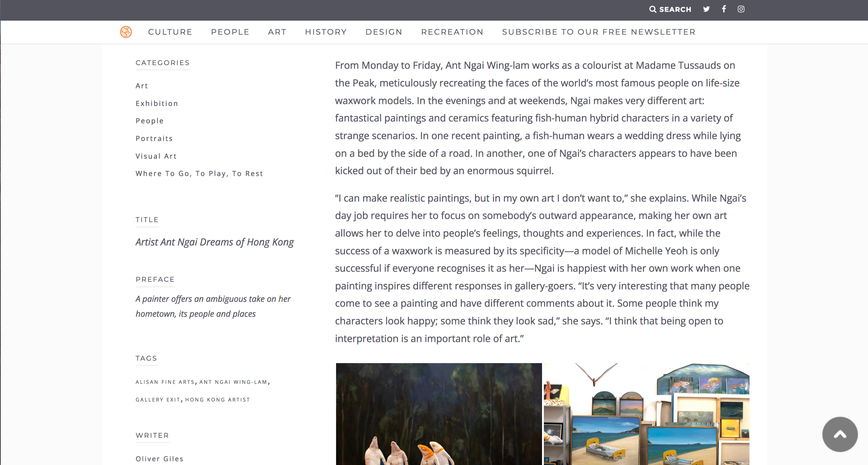
Task: Open the Culture menu item
Action: point(170,32)
